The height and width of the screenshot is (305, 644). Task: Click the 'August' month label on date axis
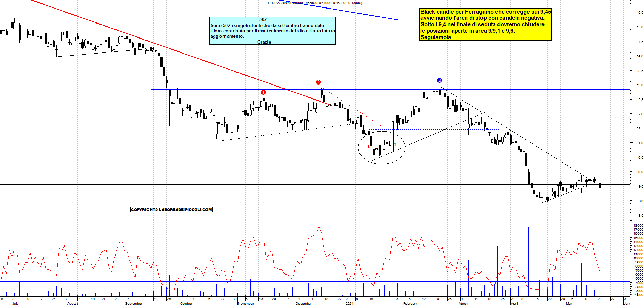[x=73, y=303]
